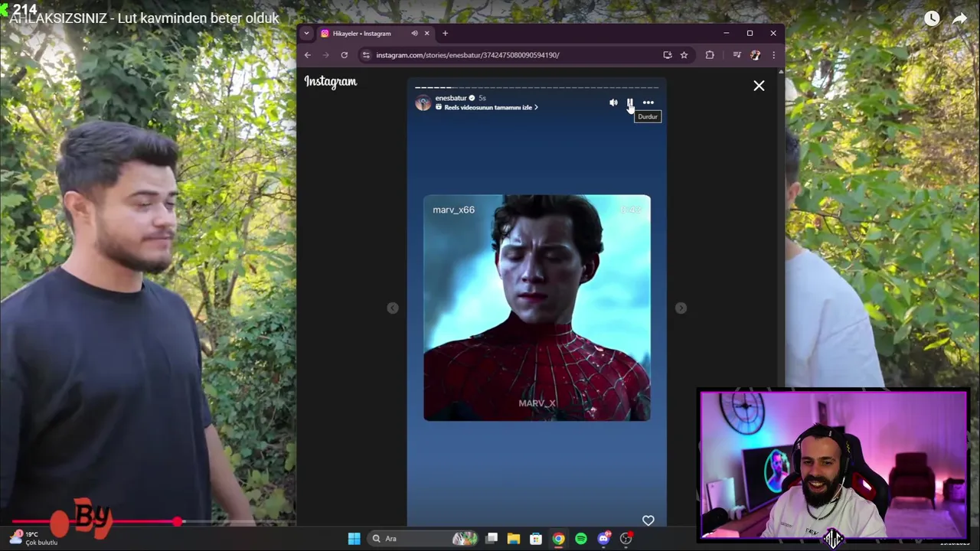Bookmark the page with the star icon

pyautogui.click(x=684, y=55)
